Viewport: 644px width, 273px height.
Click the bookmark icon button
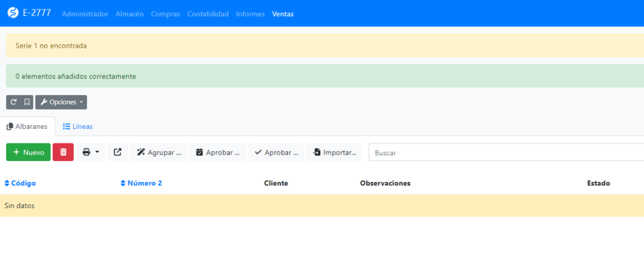[26, 102]
